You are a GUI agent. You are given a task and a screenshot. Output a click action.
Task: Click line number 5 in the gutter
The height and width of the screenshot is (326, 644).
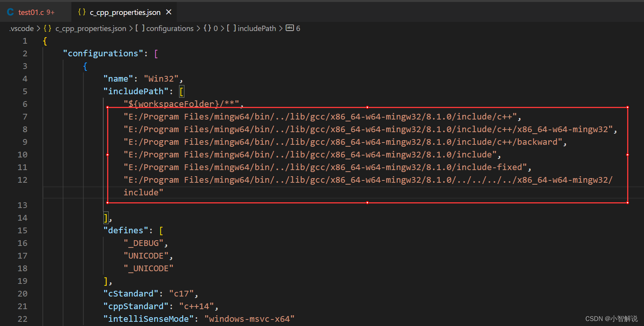click(x=25, y=92)
